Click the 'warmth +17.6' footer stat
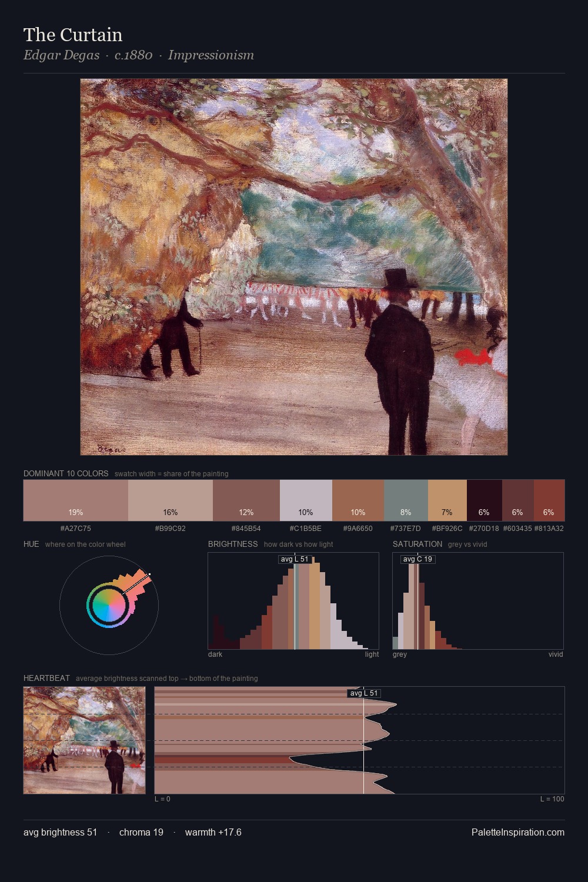588x882 pixels. 213,832
